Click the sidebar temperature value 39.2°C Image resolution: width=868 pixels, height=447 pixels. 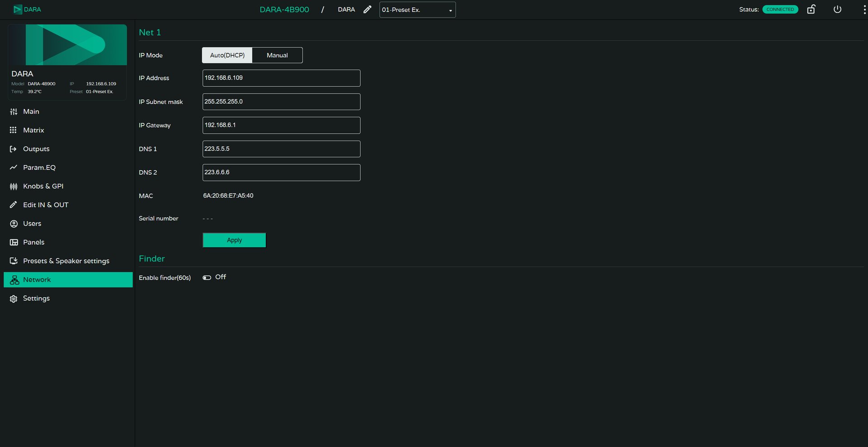point(34,92)
